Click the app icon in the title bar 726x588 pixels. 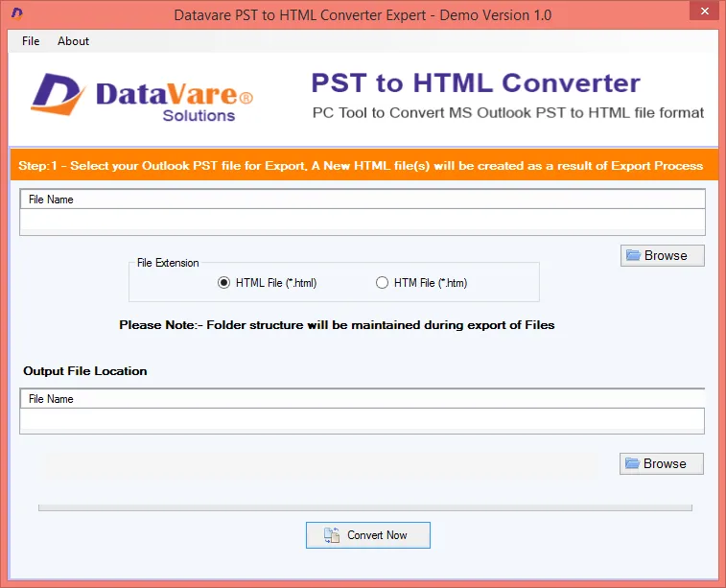pyautogui.click(x=16, y=13)
